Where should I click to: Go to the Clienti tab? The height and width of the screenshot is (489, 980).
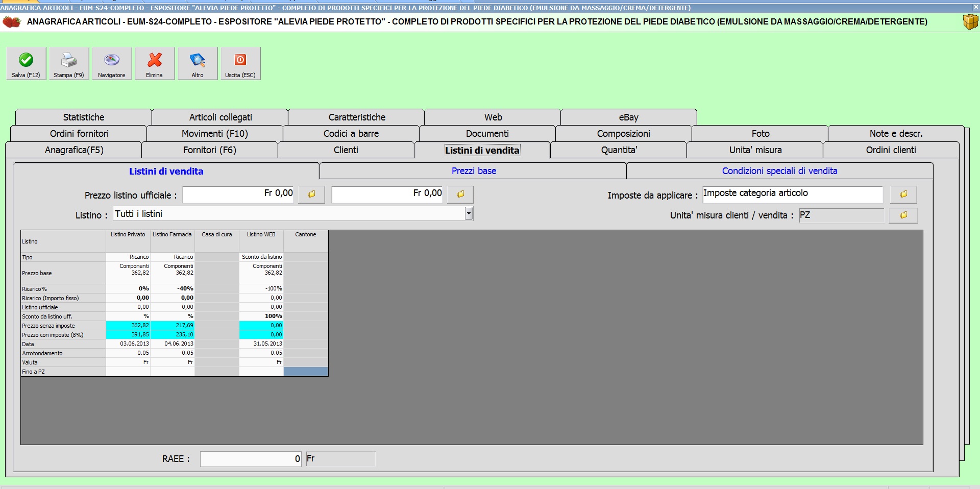pyautogui.click(x=346, y=150)
